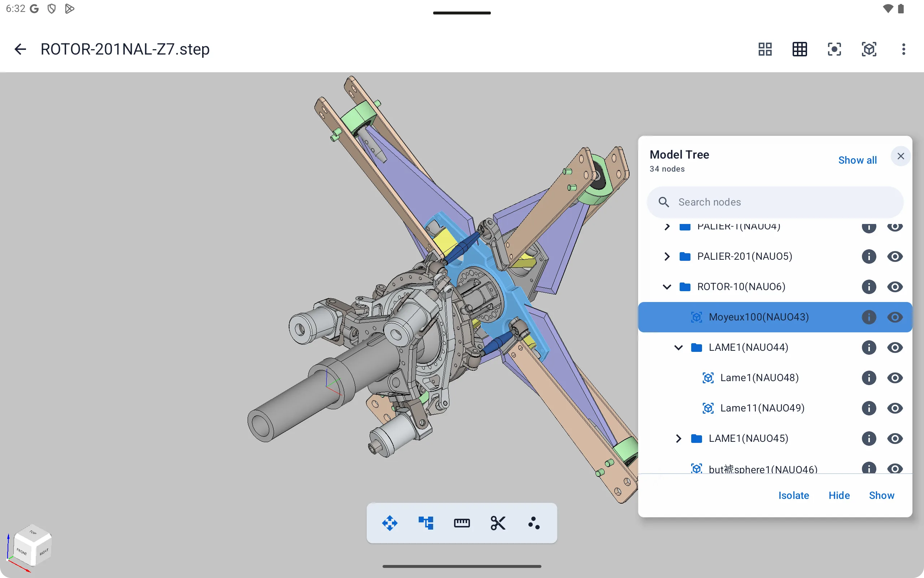Viewport: 924px width, 578px height.
Task: Open info for LAME1(NAUO45)
Action: pos(869,439)
